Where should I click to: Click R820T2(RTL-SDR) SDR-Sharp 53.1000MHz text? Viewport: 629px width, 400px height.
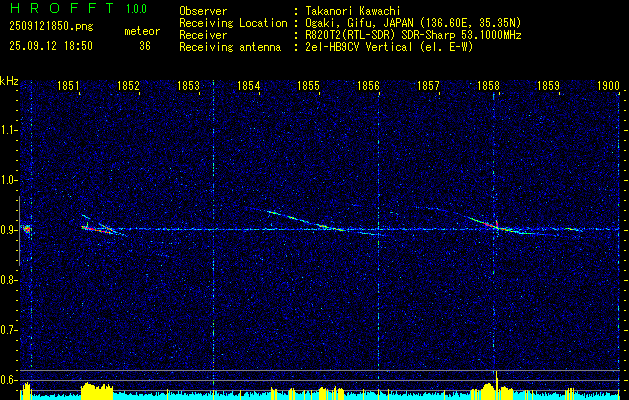coord(413,35)
